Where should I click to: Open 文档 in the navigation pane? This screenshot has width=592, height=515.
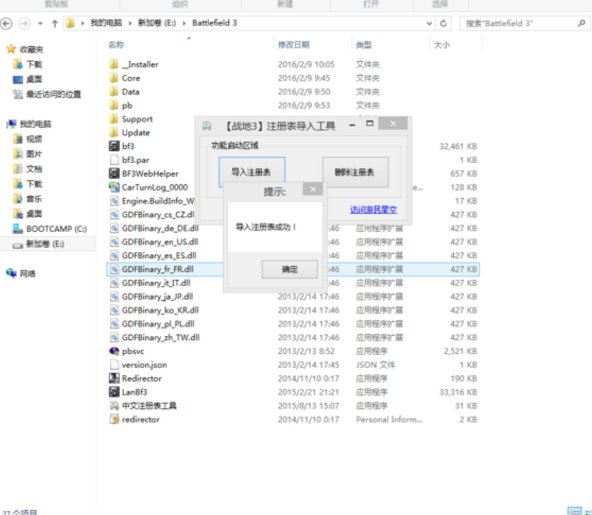(34, 169)
